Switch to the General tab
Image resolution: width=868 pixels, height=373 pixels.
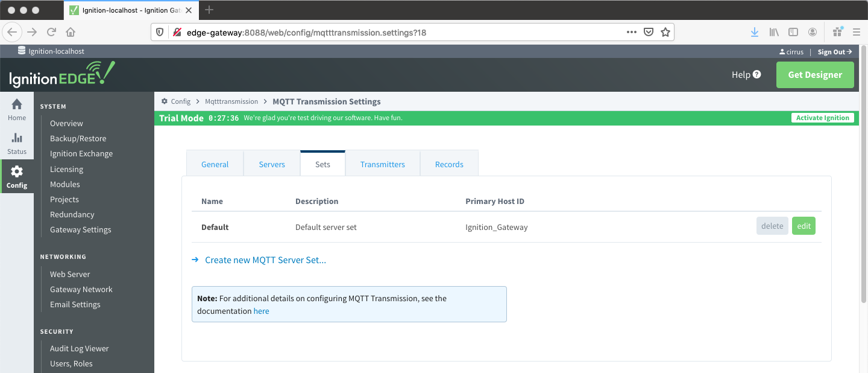pyautogui.click(x=215, y=164)
